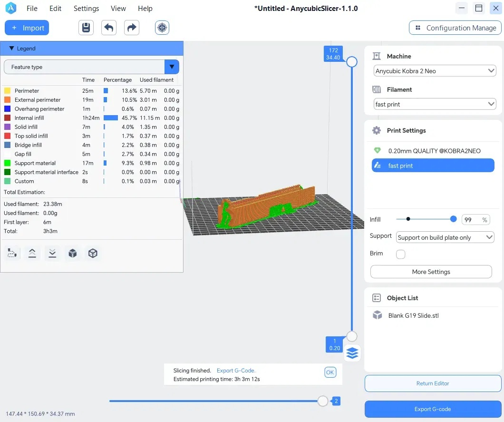Open the fast print filament dropdown

(x=435, y=104)
